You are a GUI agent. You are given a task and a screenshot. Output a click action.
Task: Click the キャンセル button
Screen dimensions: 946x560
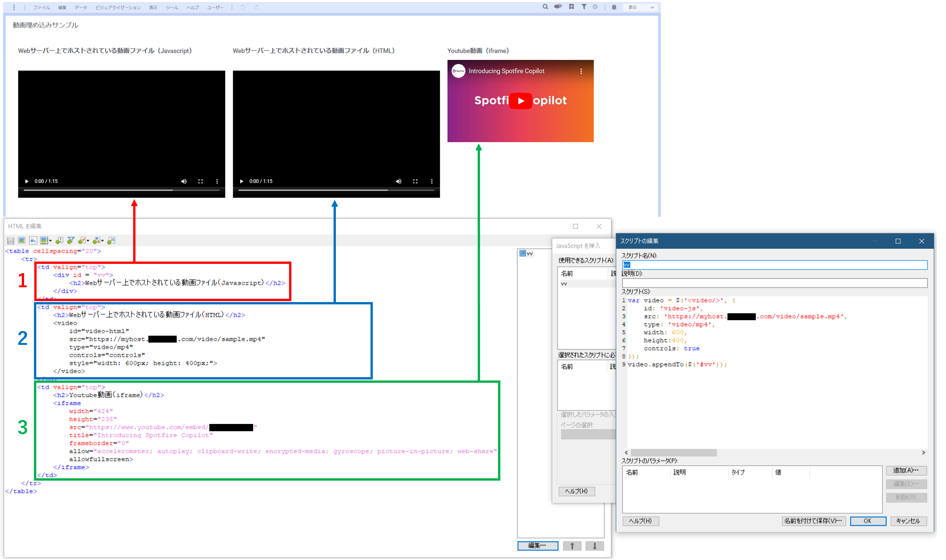pyautogui.click(x=908, y=521)
